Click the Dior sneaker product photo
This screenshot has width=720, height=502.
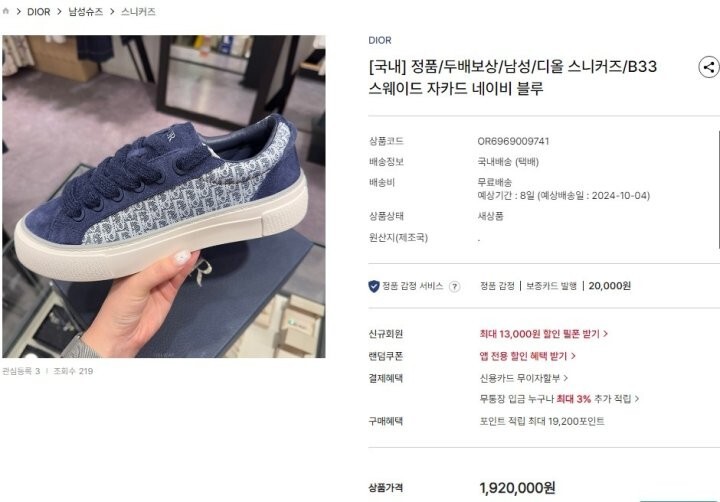(164, 197)
